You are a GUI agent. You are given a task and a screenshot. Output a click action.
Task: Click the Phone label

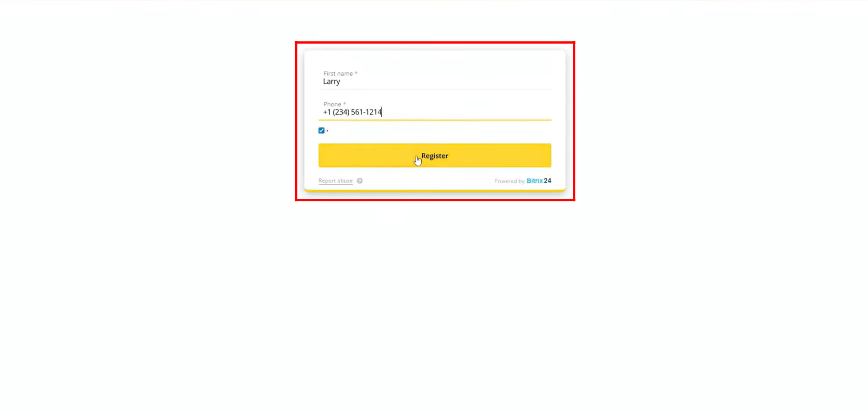click(332, 104)
